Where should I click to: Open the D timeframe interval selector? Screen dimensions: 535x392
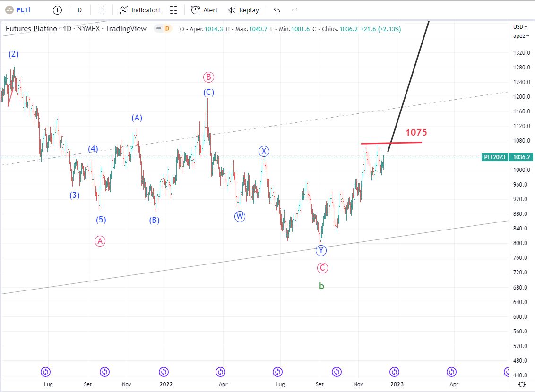pyautogui.click(x=79, y=10)
